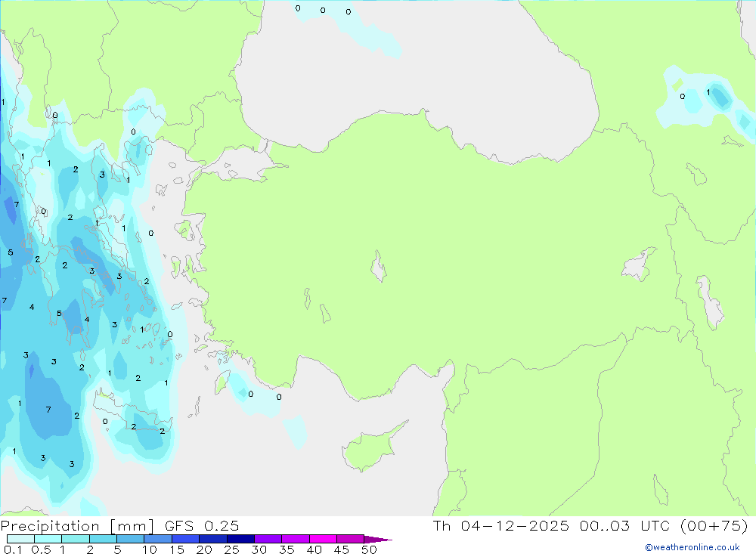756x554 pixels.
Task: Click the 'Th 04-12-2025' date label
Action: tap(501, 526)
